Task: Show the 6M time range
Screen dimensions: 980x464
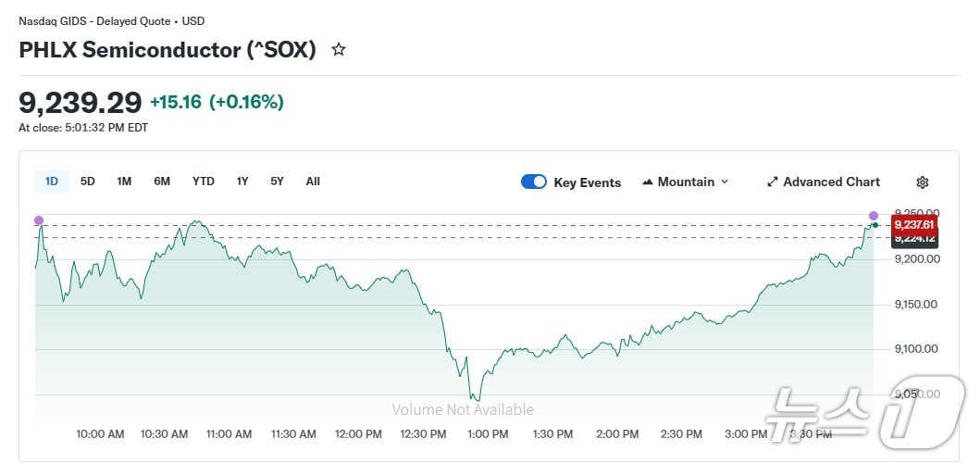Action: coord(162,182)
